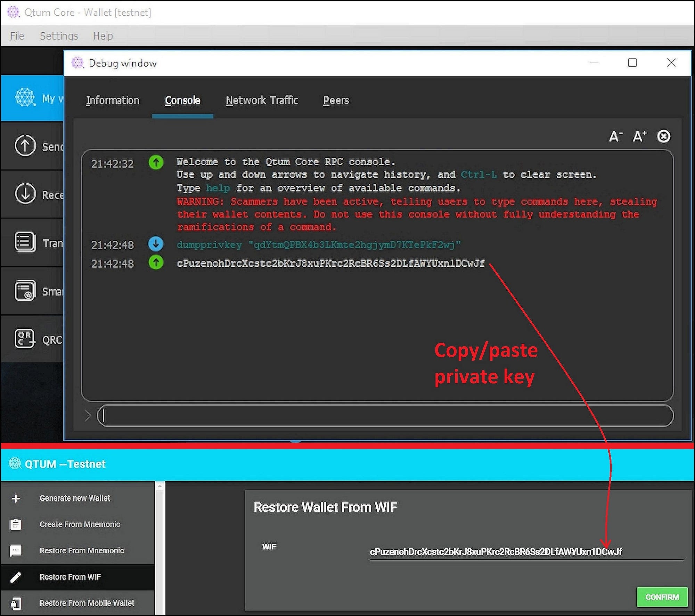
Task: Open the QRC tokens icon in sidebar
Action: pyautogui.click(x=25, y=338)
